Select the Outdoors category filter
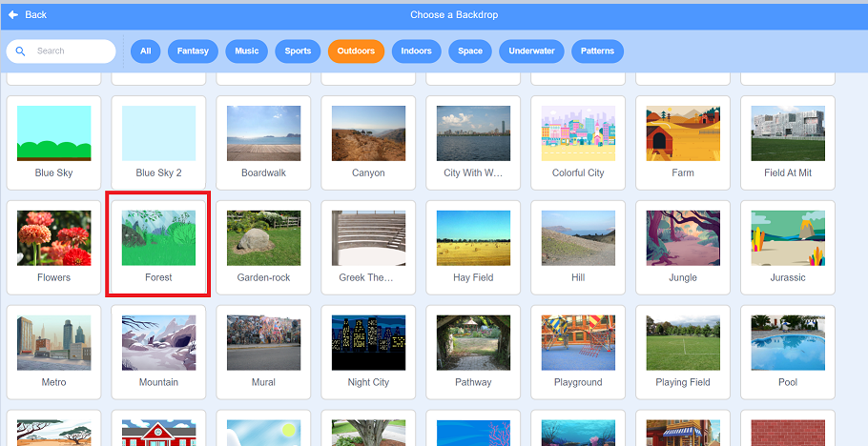Image resolution: width=868 pixels, height=446 pixels. click(x=356, y=51)
